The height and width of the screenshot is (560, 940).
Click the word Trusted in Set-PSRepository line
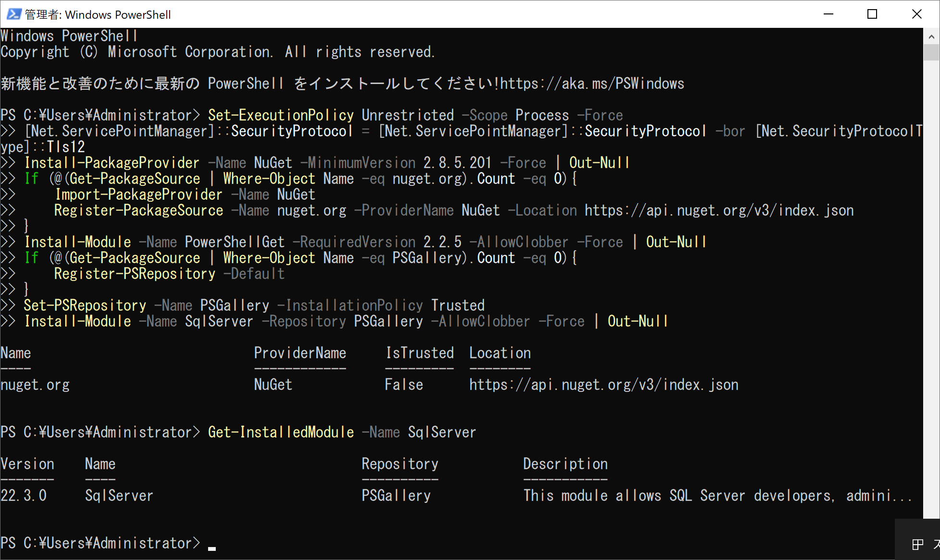(458, 305)
